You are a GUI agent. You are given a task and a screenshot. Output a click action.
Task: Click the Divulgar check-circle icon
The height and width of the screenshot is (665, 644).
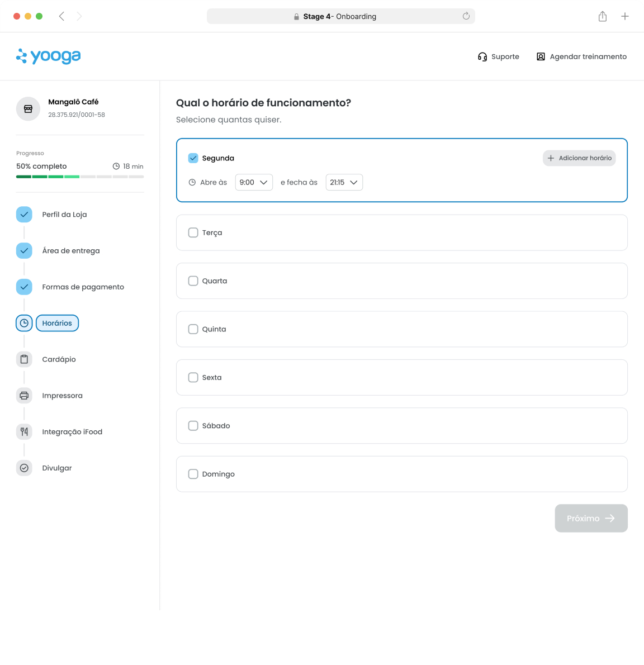tap(24, 468)
